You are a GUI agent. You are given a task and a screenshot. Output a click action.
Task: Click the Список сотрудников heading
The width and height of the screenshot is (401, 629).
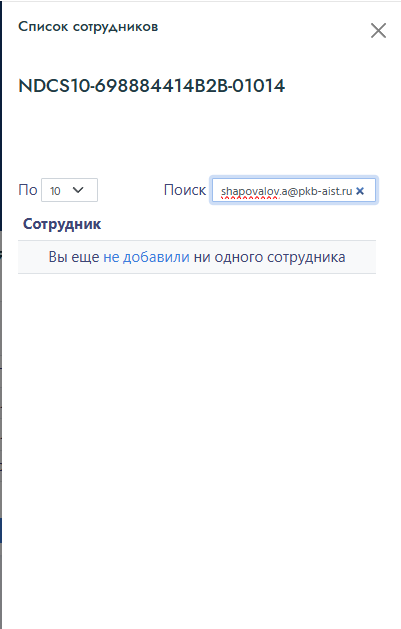point(88,27)
